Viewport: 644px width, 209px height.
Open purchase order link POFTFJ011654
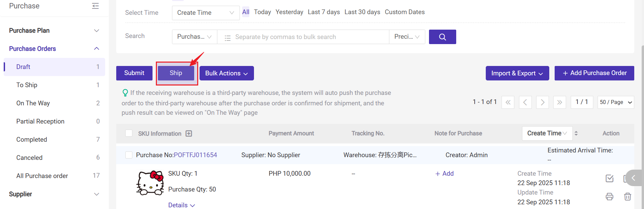(195, 155)
